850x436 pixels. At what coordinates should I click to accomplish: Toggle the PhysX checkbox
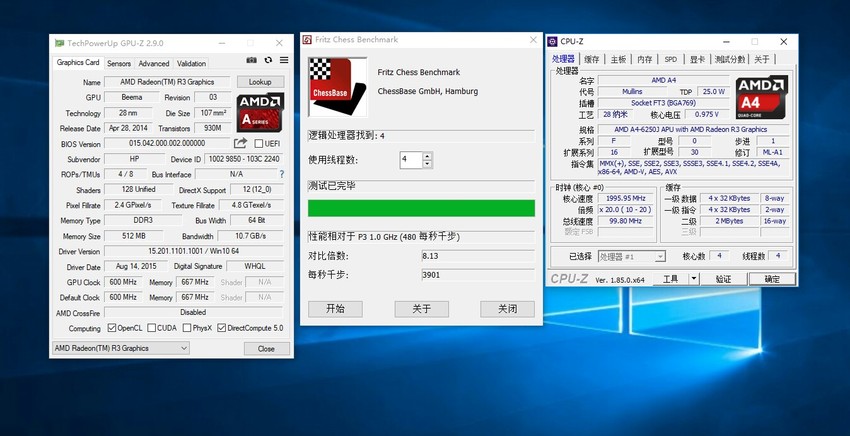point(187,328)
